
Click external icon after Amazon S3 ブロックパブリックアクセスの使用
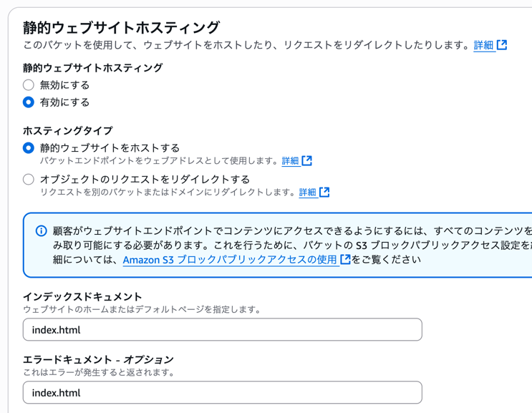[345, 260]
